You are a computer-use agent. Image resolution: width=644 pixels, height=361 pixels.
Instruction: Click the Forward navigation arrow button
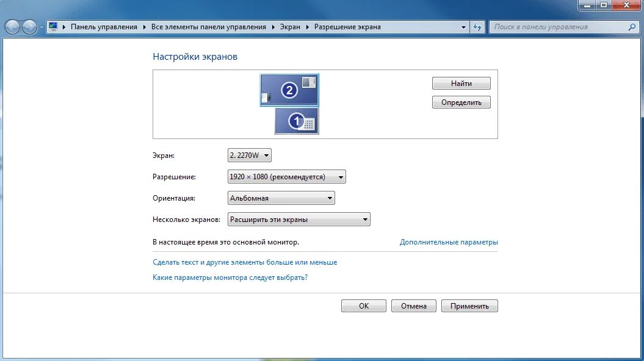pyautogui.click(x=29, y=27)
